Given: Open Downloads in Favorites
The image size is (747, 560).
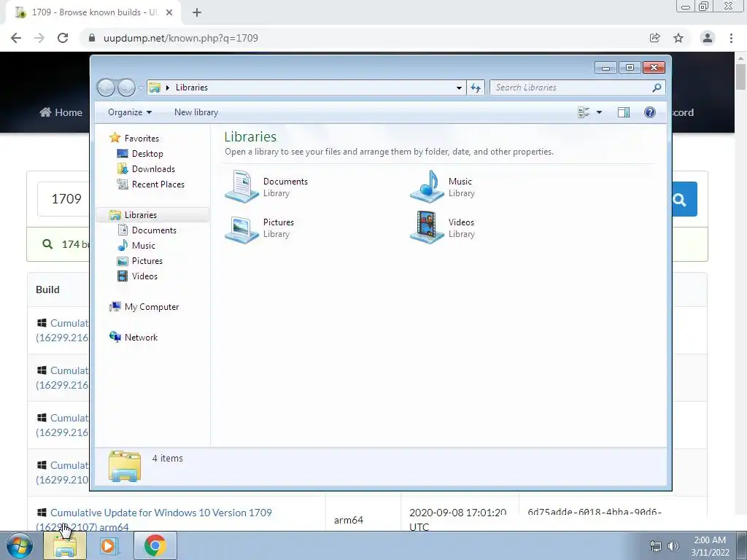Looking at the screenshot, I should point(153,168).
